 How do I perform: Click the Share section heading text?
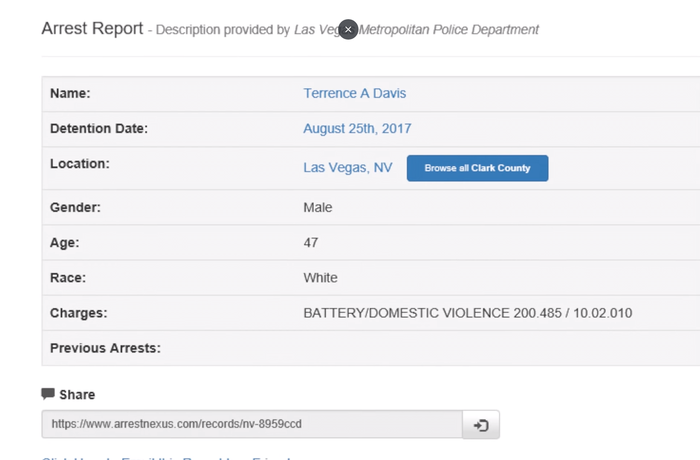coord(77,395)
